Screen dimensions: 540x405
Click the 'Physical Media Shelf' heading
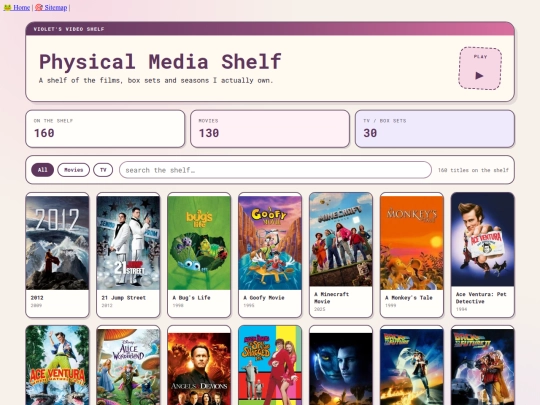coord(160,62)
